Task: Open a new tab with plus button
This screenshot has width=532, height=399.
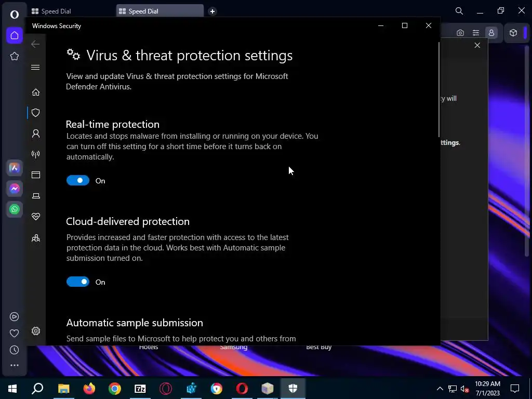Action: (x=212, y=11)
